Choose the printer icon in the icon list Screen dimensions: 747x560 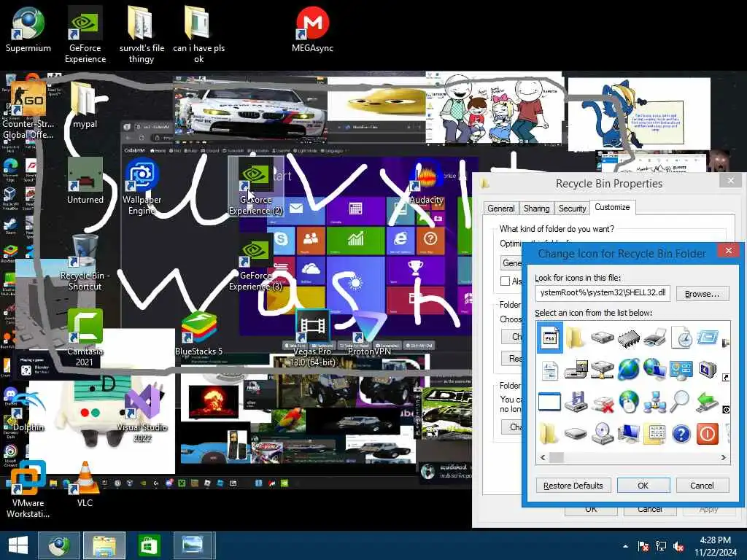click(654, 338)
